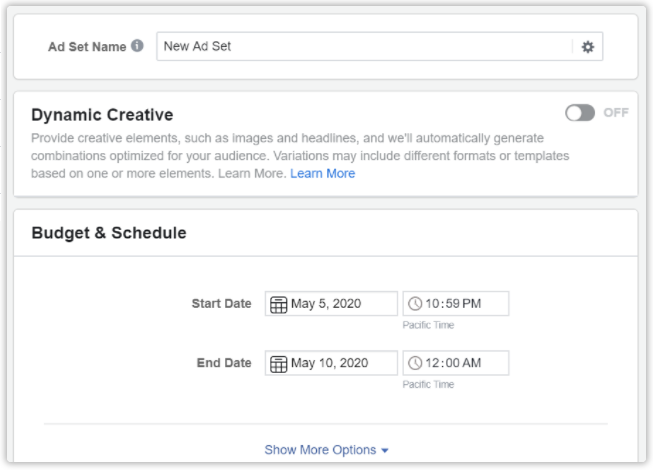Open the May 5, 2020 start date picker
This screenshot has width=653, height=470.
[331, 303]
